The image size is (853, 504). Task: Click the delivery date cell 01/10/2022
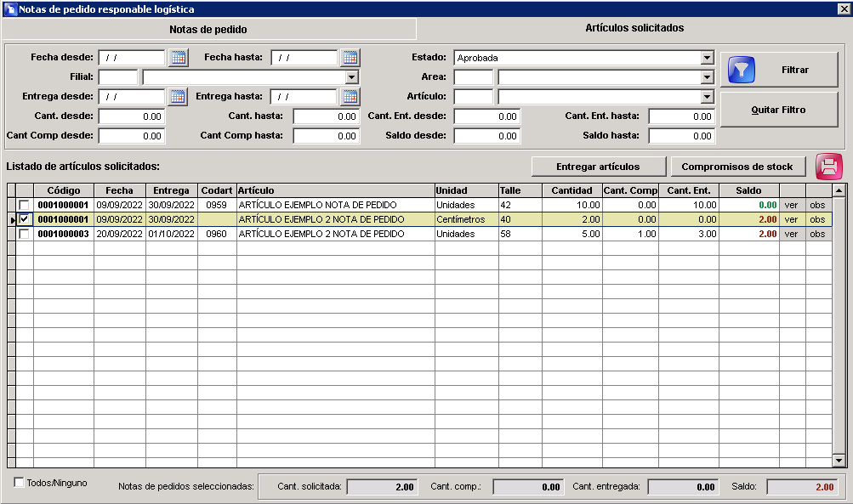[x=171, y=234]
